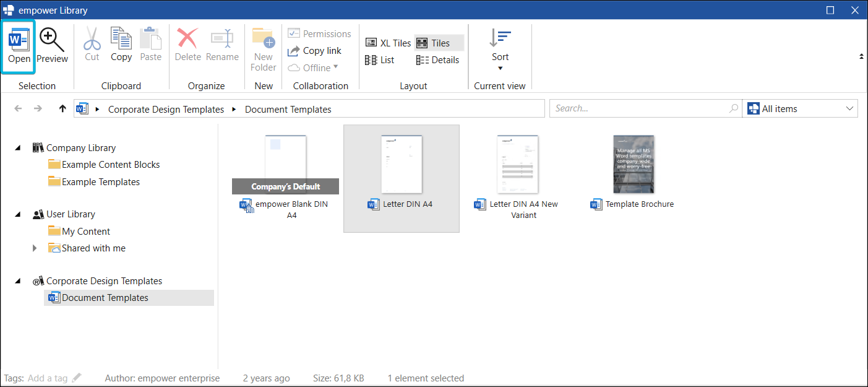Image resolution: width=868 pixels, height=387 pixels.
Task: Click the Word icon in the breadcrumb bar
Action: coord(82,109)
